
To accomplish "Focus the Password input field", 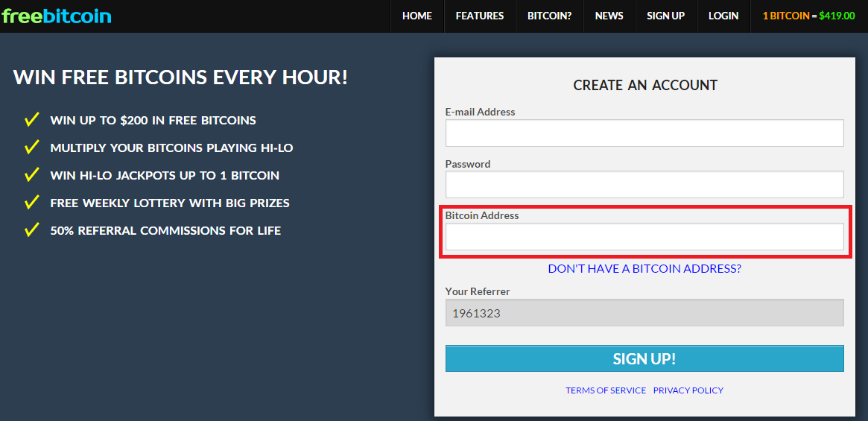I will pyautogui.click(x=644, y=185).
